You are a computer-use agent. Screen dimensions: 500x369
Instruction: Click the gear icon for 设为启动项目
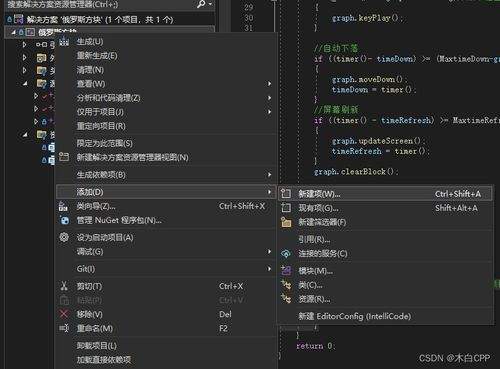[64, 237]
